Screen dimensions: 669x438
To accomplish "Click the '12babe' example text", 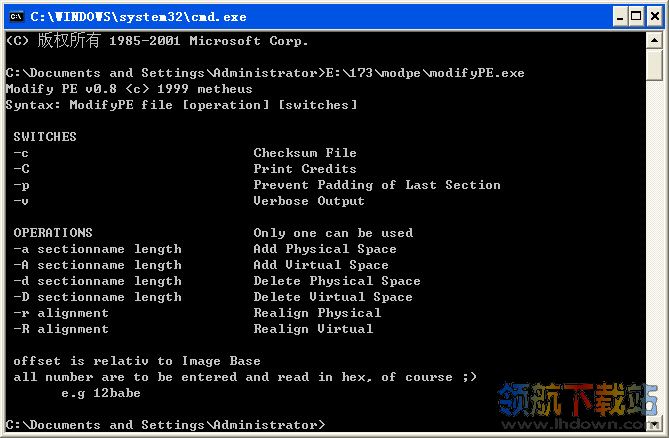I will coord(117,393).
